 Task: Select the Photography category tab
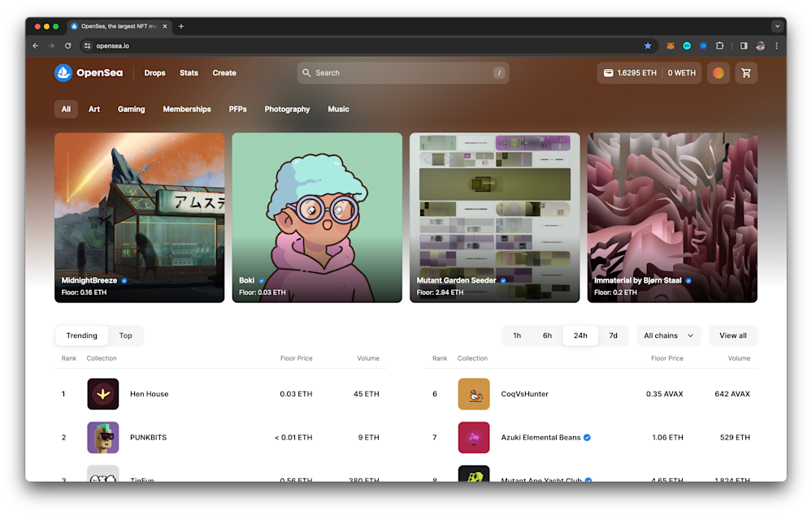click(287, 109)
